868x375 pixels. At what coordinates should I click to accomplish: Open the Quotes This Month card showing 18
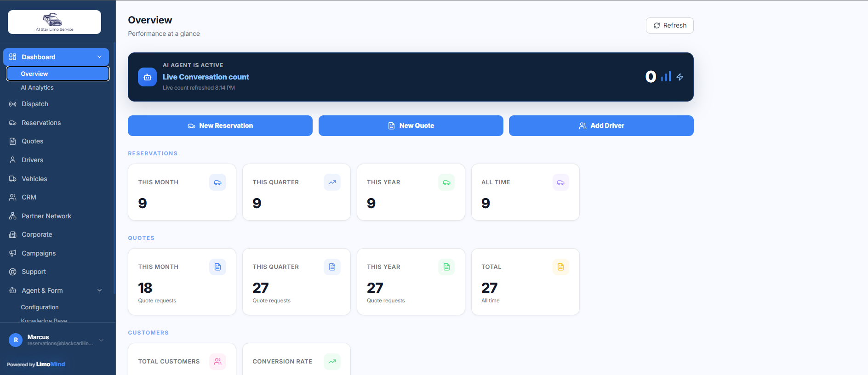[x=182, y=282]
